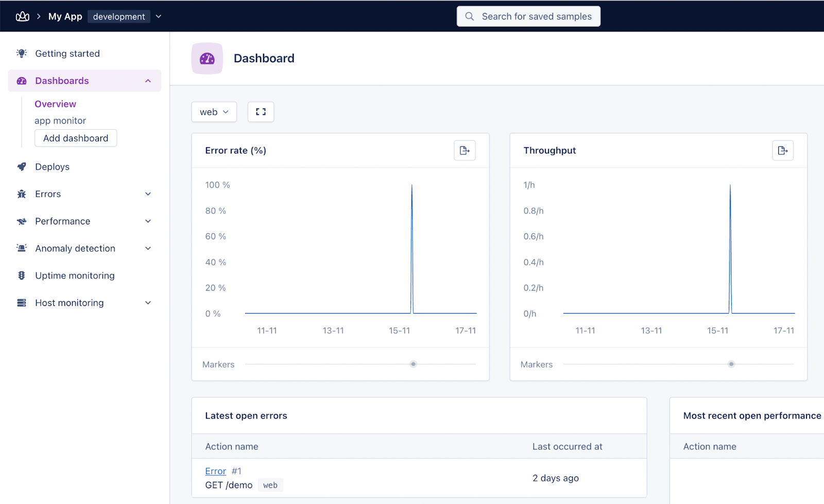
Task: Enter fullscreen mode with the expand icon
Action: click(261, 112)
